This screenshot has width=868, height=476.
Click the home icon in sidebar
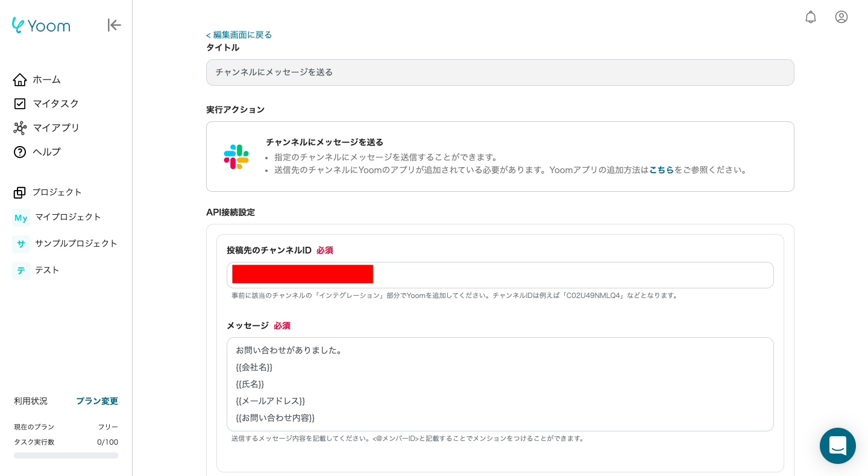20,80
